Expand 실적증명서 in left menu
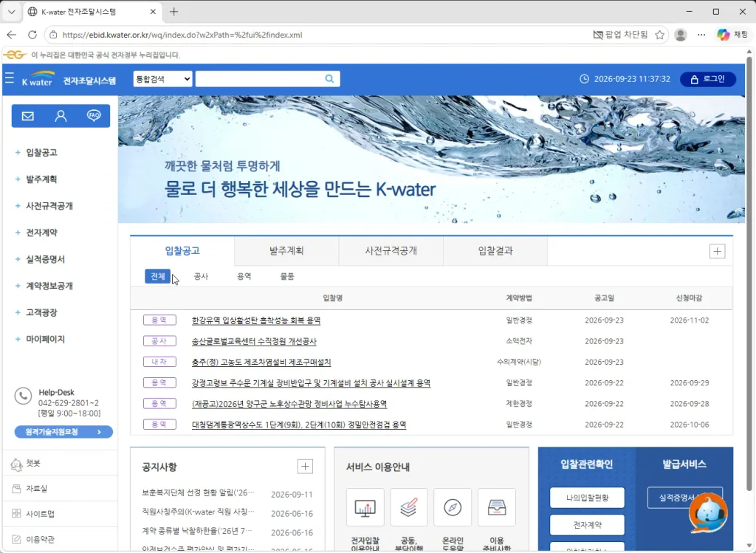This screenshot has height=553, width=756. (x=45, y=259)
